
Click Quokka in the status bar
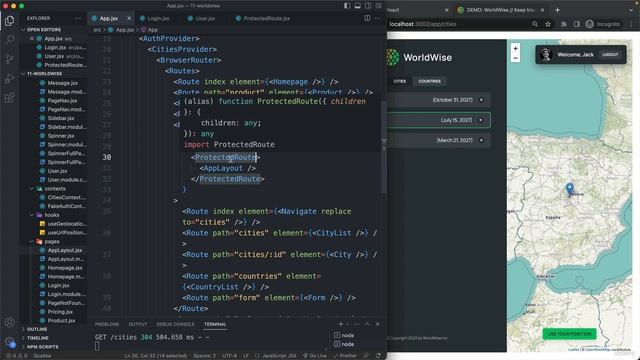pyautogui.click(x=42, y=356)
